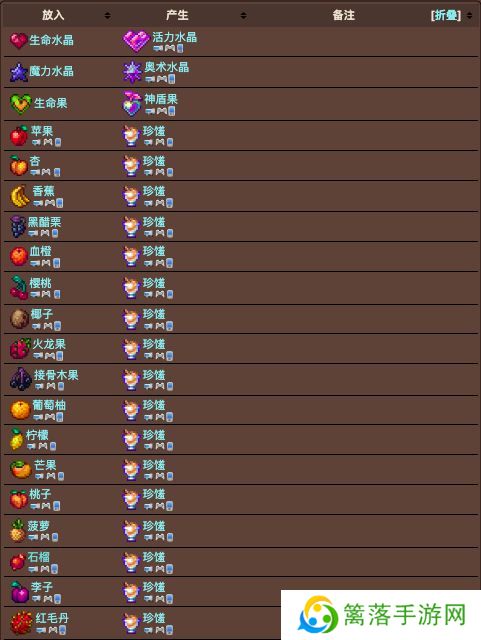Collapse the table with 折叠 link
This screenshot has width=481, height=640.
click(445, 16)
